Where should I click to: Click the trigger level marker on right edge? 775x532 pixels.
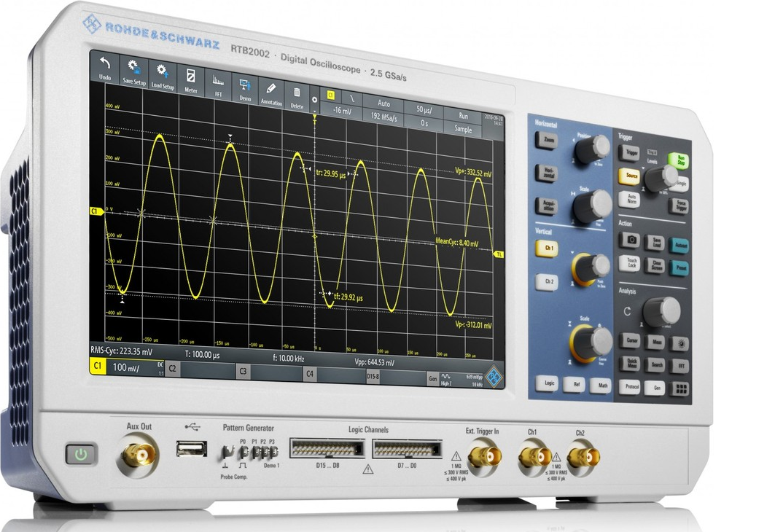click(x=499, y=254)
